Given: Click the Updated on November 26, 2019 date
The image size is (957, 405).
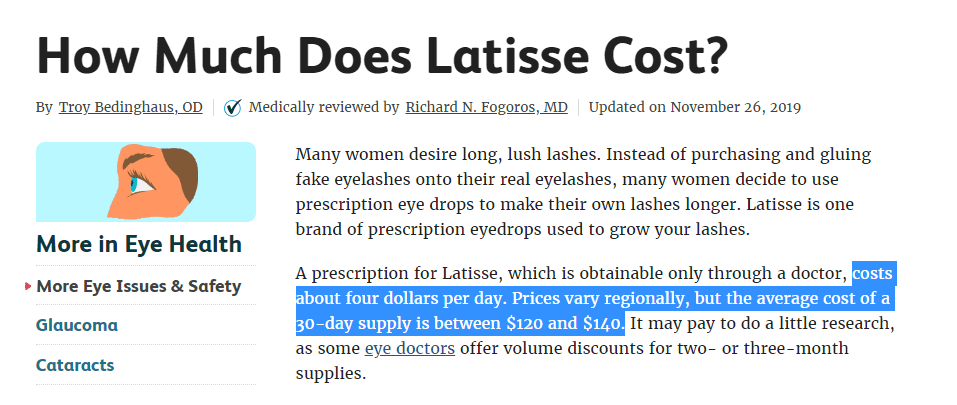Looking at the screenshot, I should coord(695,108).
